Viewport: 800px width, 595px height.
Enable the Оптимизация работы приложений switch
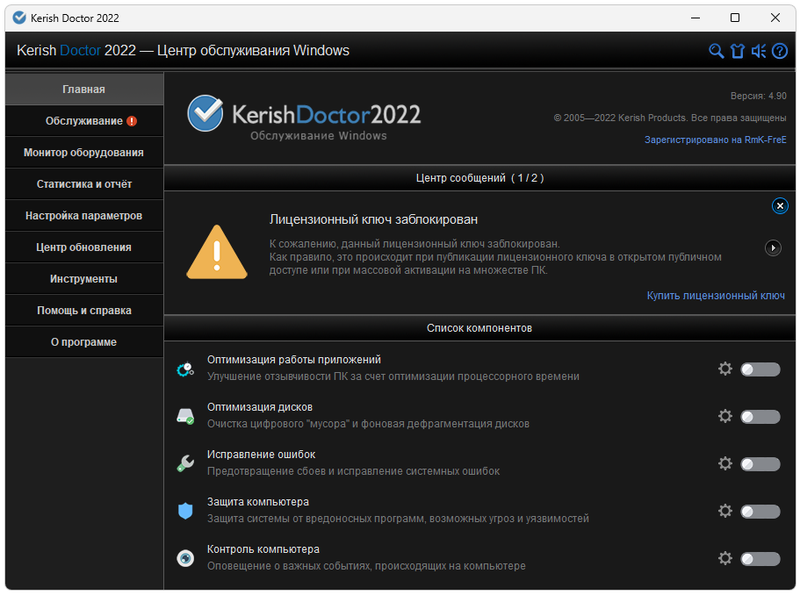pos(760,369)
